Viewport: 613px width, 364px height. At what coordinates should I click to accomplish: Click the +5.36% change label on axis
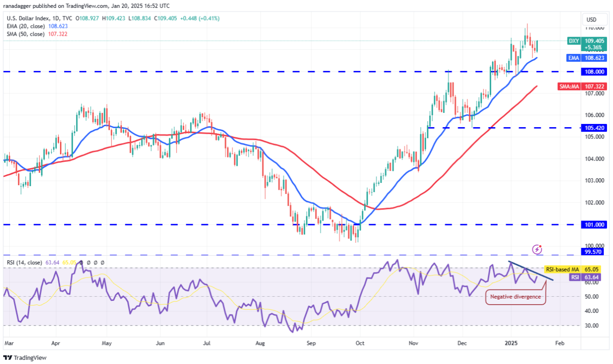(x=595, y=47)
